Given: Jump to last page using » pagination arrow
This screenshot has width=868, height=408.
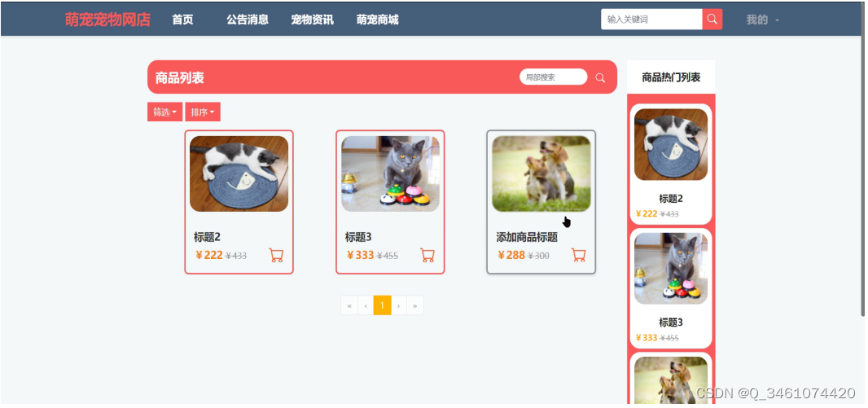Looking at the screenshot, I should pos(415,305).
